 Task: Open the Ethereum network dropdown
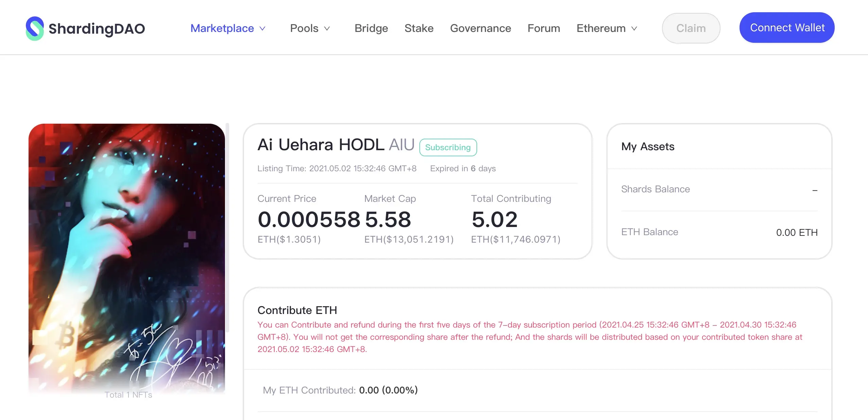(x=634, y=29)
